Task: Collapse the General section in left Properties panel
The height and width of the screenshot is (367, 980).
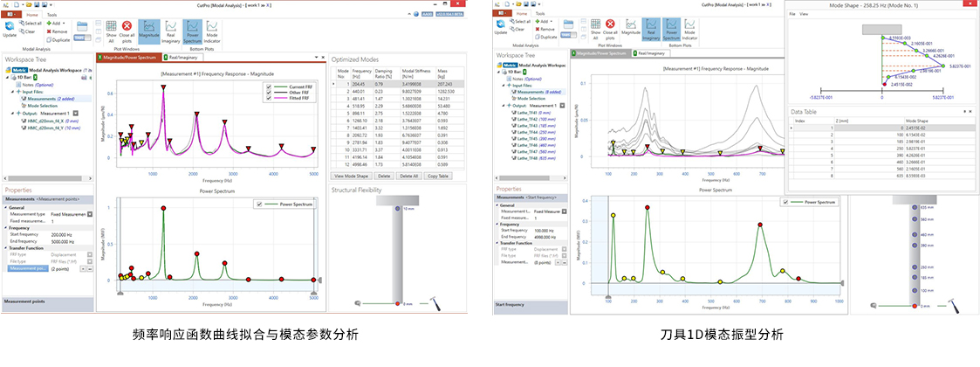Action: (7, 206)
